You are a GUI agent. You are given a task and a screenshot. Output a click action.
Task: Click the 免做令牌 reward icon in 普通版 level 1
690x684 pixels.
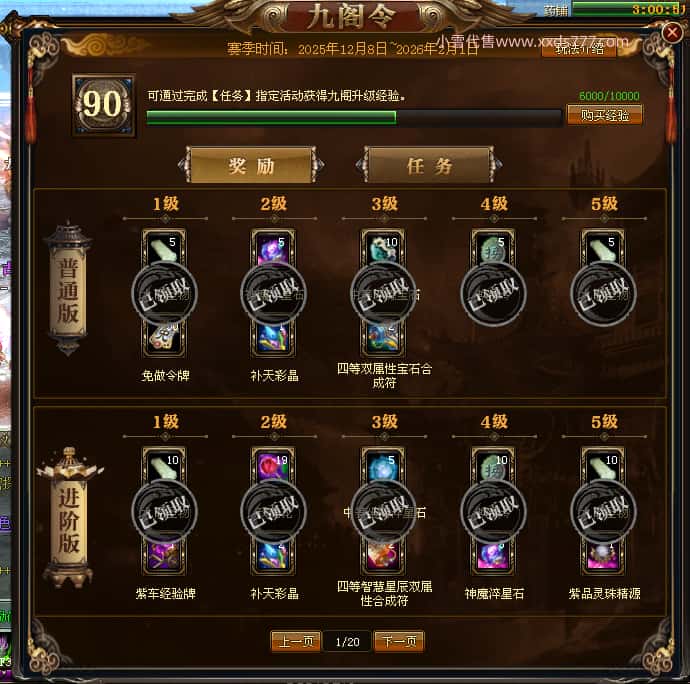tap(164, 338)
